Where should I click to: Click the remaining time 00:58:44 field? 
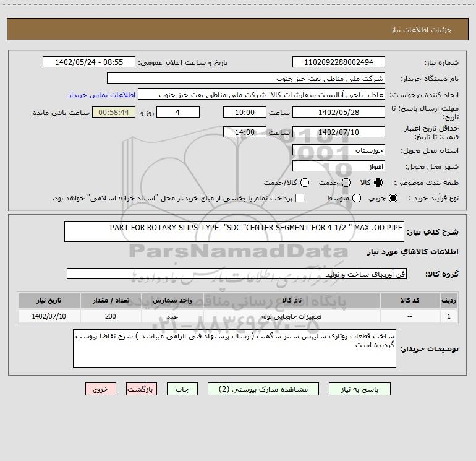(113, 113)
